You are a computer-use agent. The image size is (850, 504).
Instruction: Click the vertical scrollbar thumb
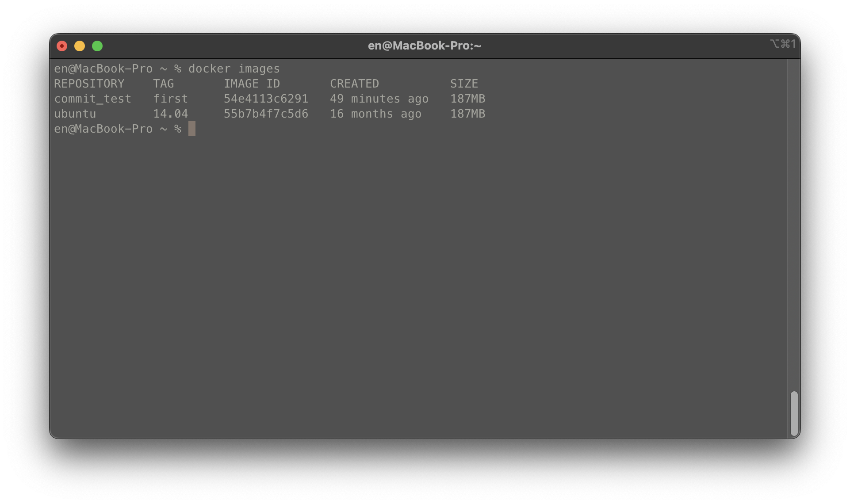click(794, 413)
